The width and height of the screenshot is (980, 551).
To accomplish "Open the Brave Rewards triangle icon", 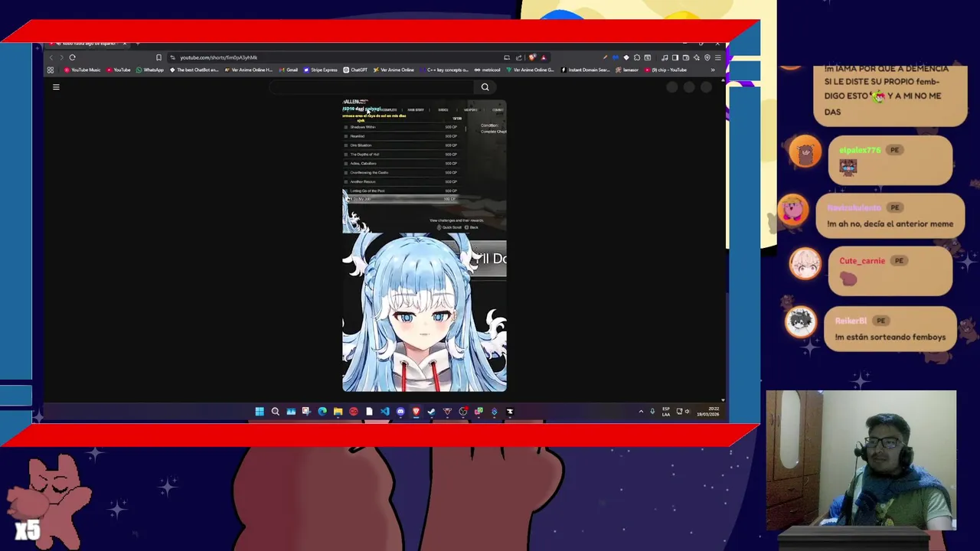I will click(544, 57).
